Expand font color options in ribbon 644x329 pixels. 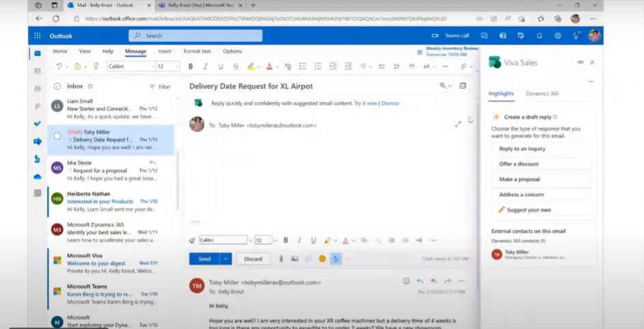(278, 66)
